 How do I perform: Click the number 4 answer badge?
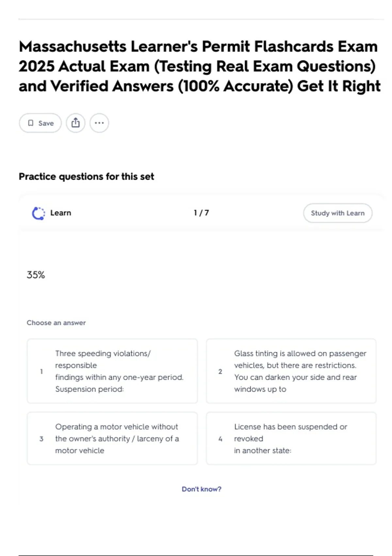220,439
